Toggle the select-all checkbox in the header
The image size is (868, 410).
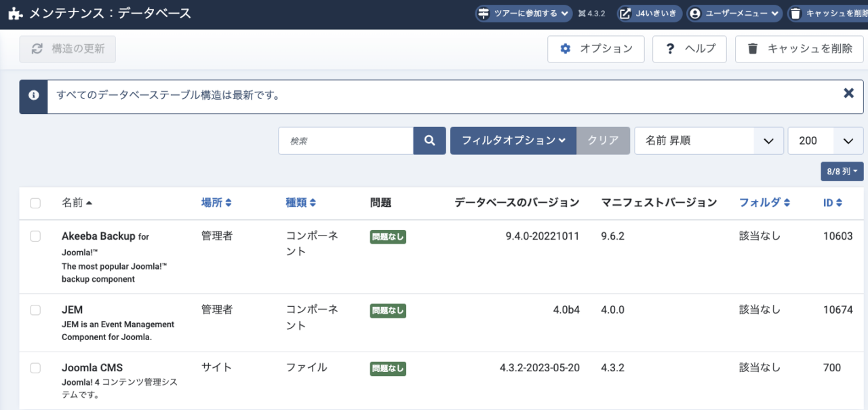pyautogui.click(x=35, y=203)
